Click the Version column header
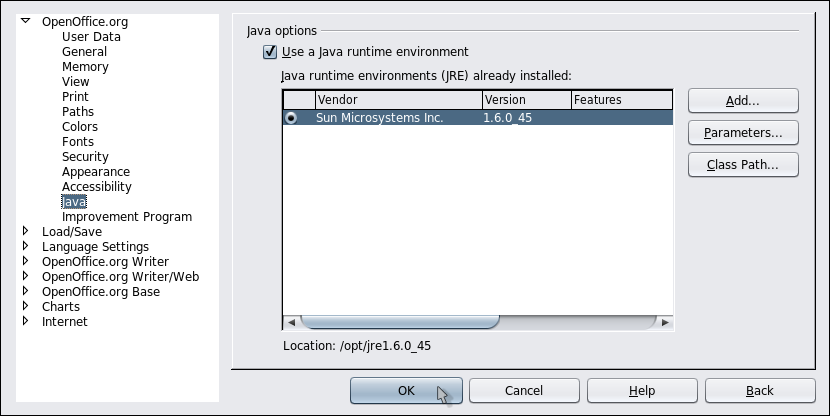The image size is (830, 416). tap(527, 100)
